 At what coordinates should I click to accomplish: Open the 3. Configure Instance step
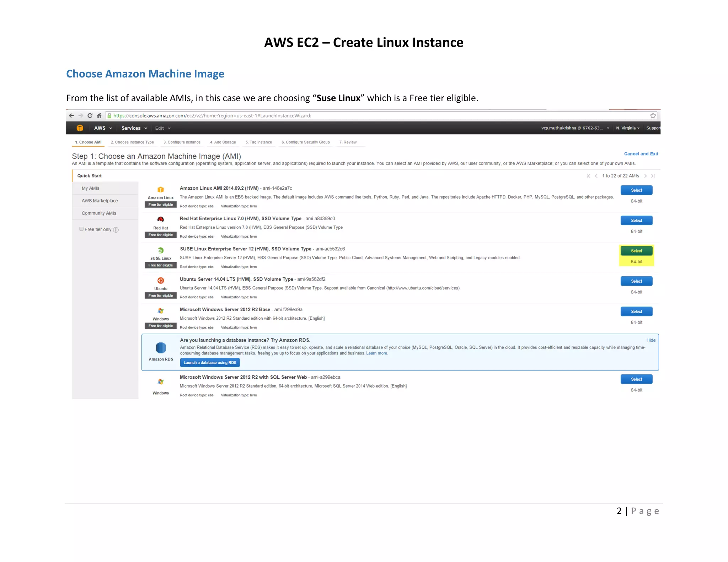pyautogui.click(x=182, y=142)
